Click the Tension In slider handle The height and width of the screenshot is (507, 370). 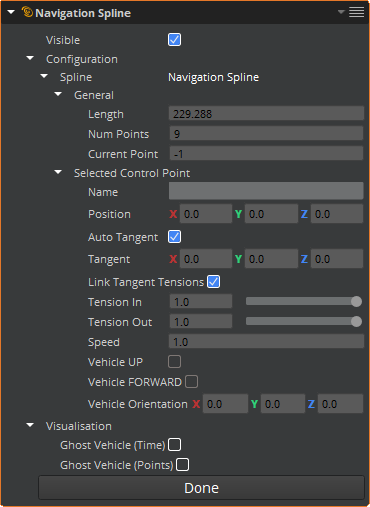point(356,301)
